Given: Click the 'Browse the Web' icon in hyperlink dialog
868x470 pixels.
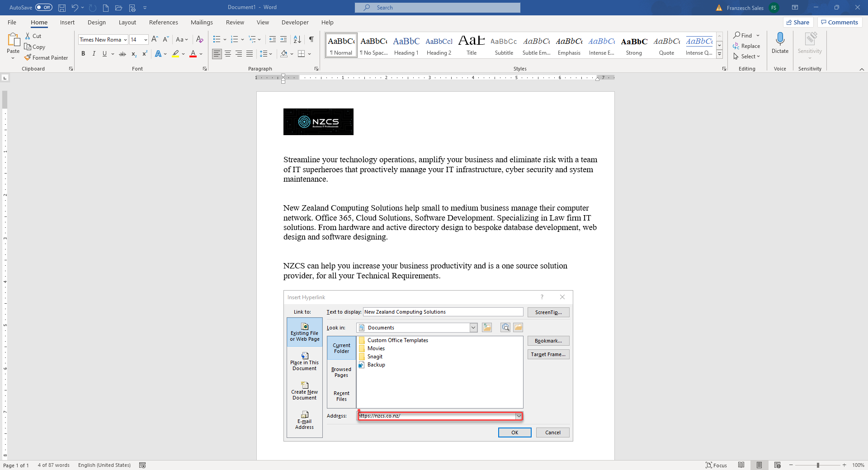Looking at the screenshot, I should coord(505,327).
